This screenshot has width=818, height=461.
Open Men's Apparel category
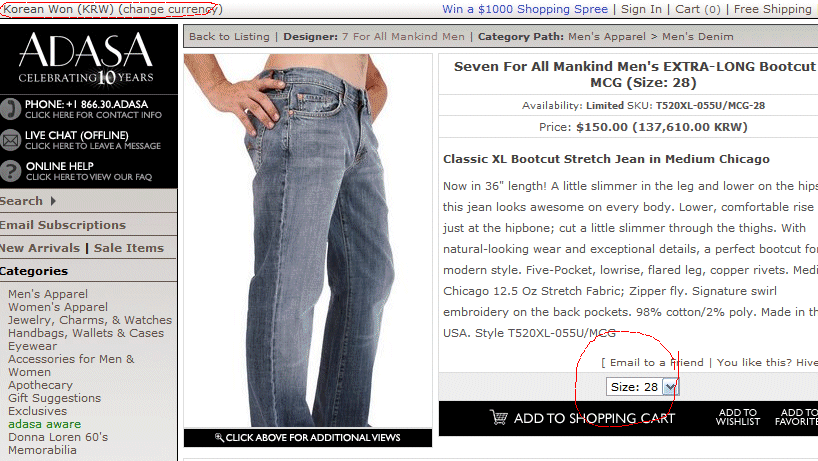(x=47, y=294)
